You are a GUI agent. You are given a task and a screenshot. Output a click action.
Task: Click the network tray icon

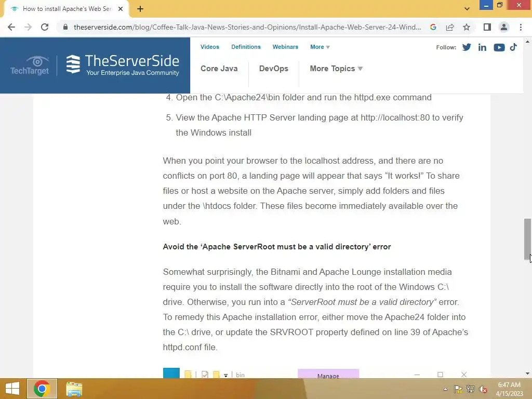point(470,389)
